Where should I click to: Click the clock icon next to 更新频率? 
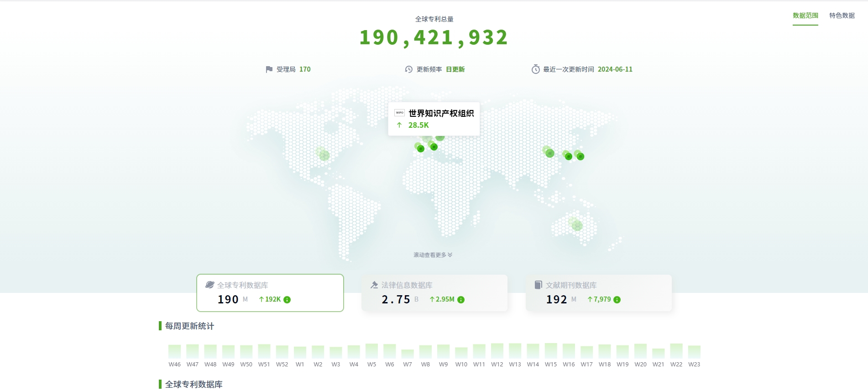[409, 69]
